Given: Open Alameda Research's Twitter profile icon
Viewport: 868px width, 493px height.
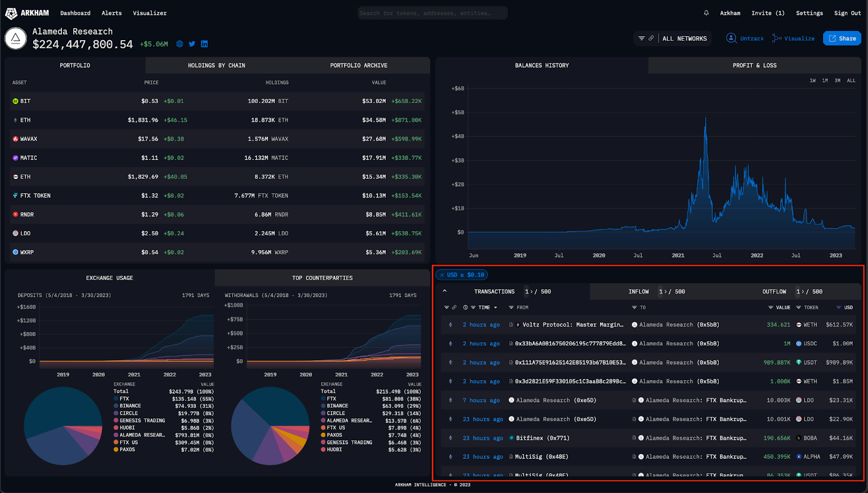Looking at the screenshot, I should coord(192,44).
